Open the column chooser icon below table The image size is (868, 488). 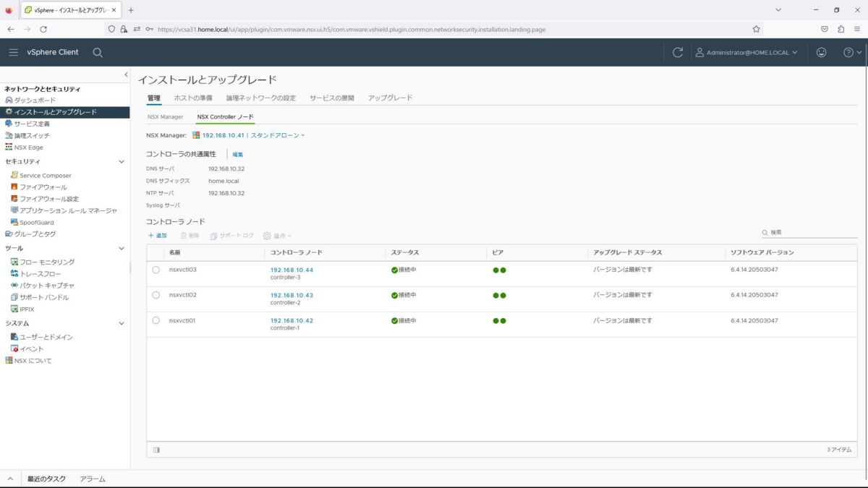click(x=156, y=450)
